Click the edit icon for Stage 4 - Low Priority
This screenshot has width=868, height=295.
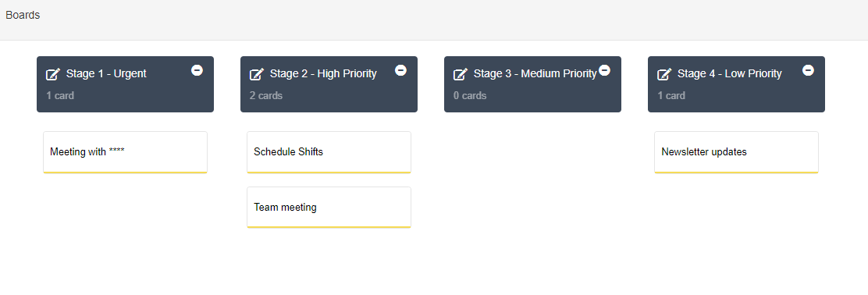click(x=664, y=74)
